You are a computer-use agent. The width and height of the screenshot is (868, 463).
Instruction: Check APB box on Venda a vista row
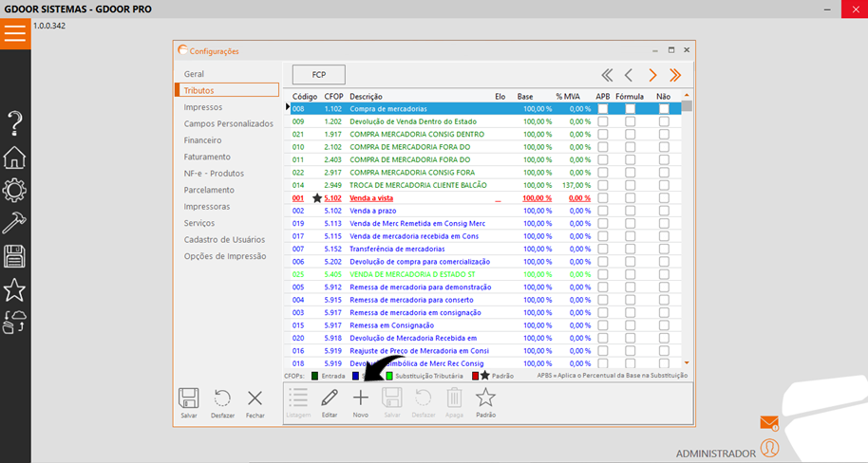point(603,198)
